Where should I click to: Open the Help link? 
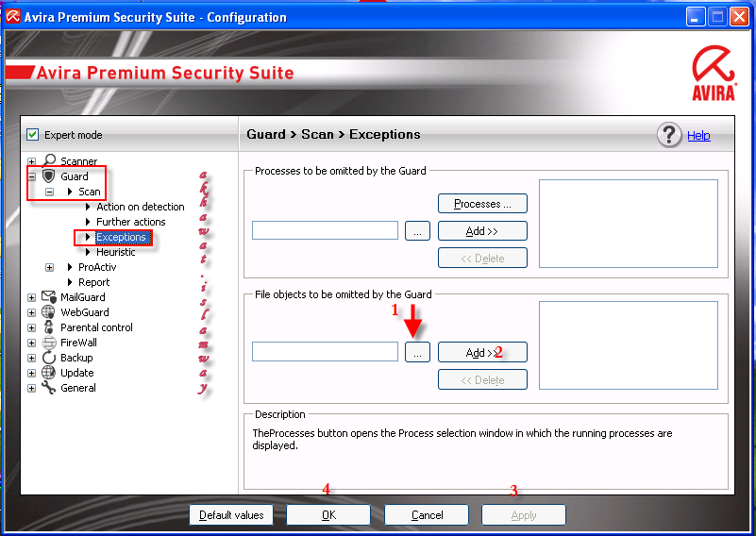point(698,136)
